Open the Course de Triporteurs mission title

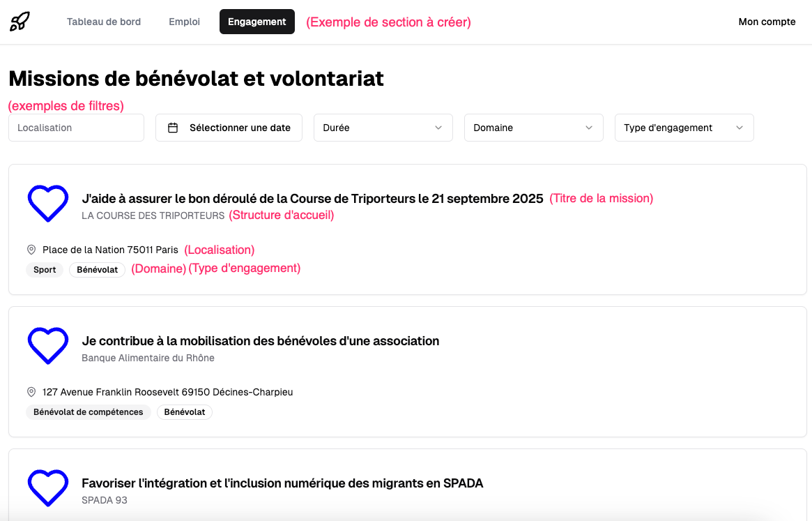coord(312,199)
